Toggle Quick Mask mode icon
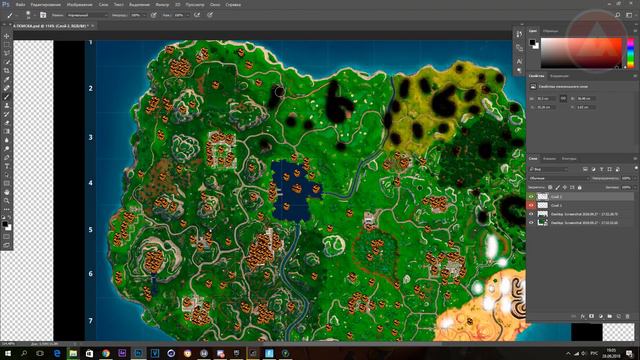Screen dimensions: 640x360 pyautogui.click(x=7, y=236)
